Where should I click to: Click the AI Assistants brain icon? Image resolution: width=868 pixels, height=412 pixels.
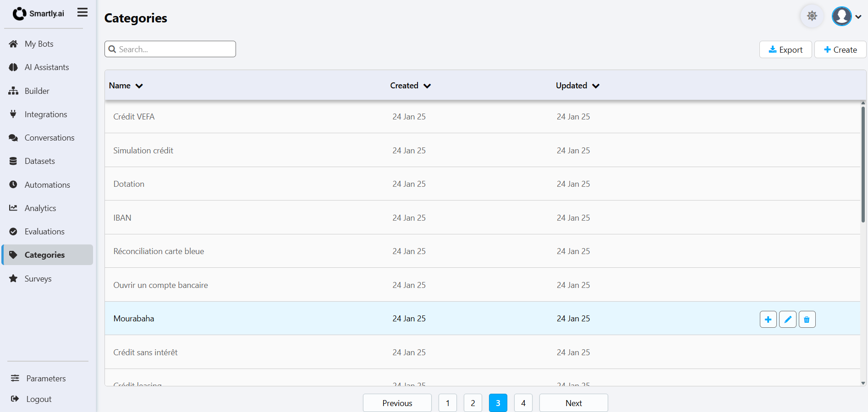click(x=13, y=67)
